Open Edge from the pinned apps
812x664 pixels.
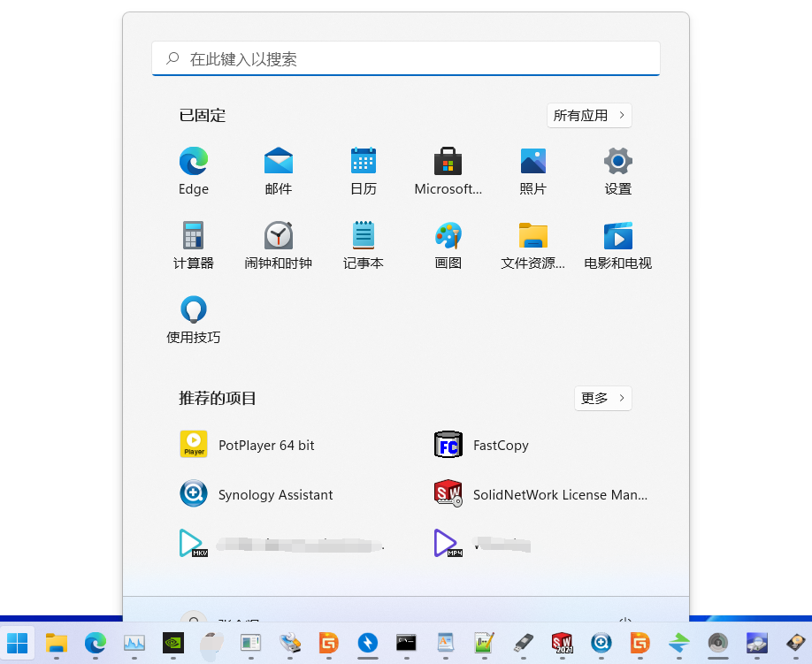coord(193,171)
